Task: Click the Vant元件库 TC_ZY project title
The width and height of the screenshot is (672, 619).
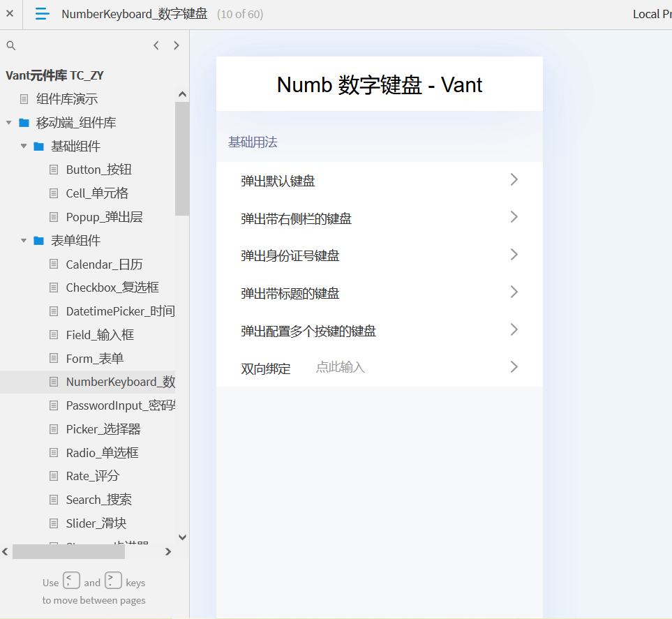Action: [x=54, y=75]
